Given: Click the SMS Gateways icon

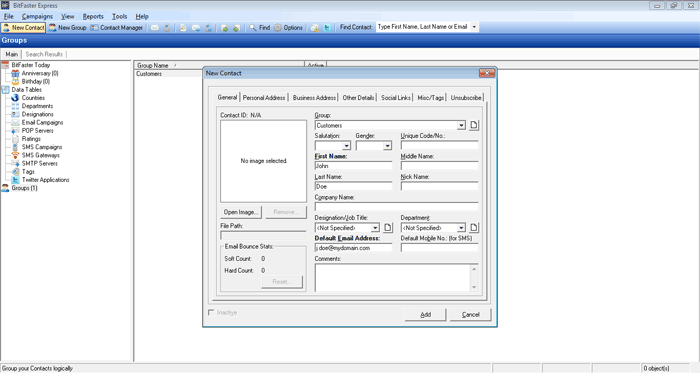Looking at the screenshot, I should pyautogui.click(x=15, y=155).
